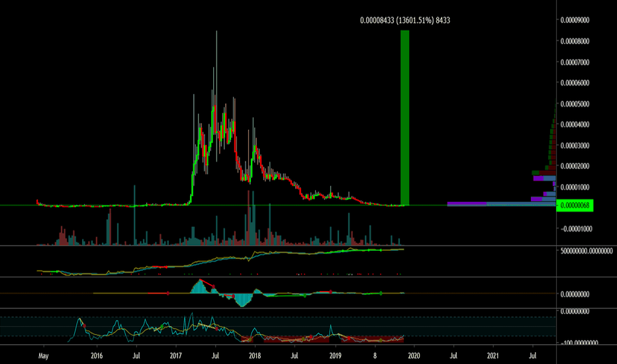Click the MACD histogram teal peak in 2017

(200, 286)
